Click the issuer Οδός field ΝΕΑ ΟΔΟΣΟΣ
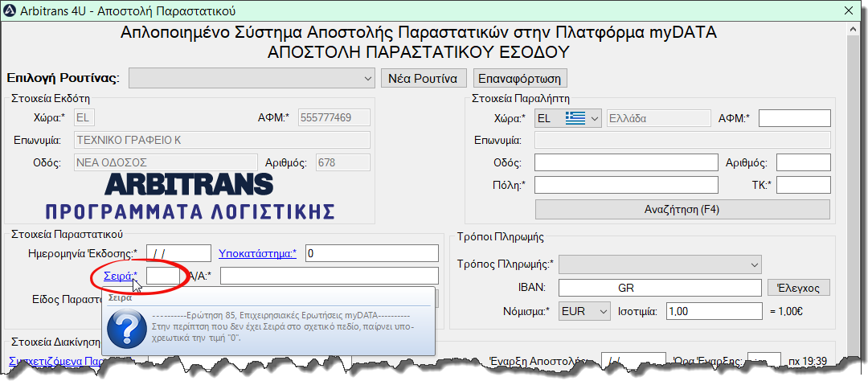The width and height of the screenshot is (868, 381). [166, 163]
